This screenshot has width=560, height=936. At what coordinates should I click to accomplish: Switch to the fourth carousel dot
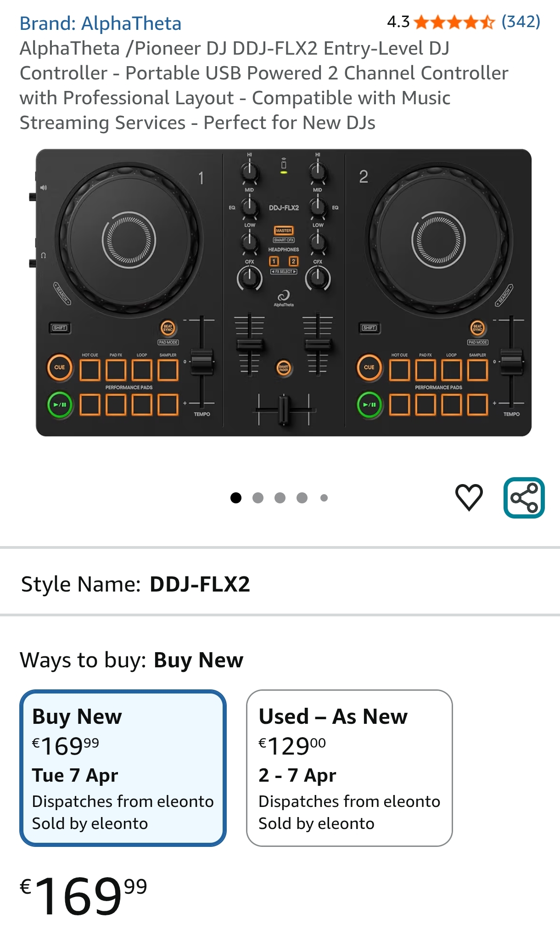(x=302, y=498)
